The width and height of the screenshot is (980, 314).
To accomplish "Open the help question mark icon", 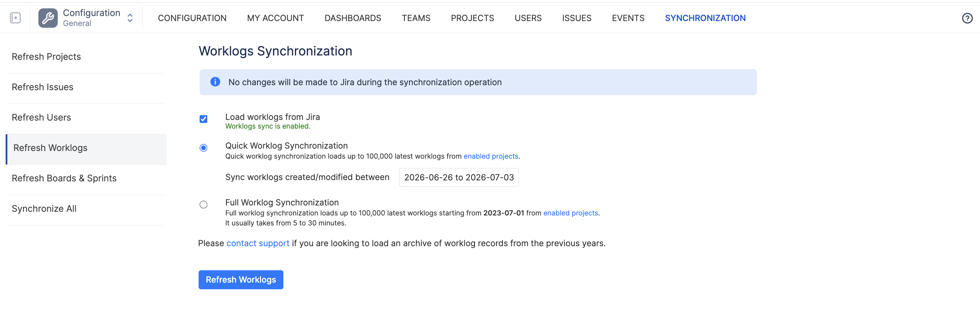I will point(967,18).
